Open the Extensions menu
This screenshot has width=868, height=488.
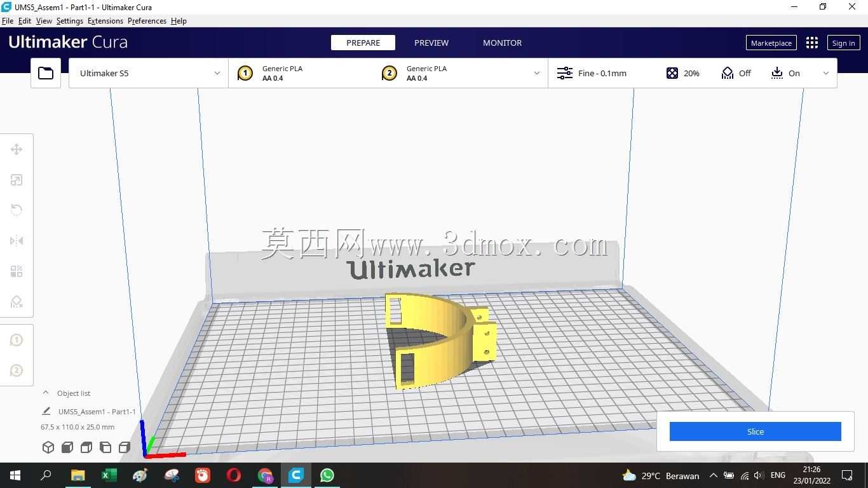[x=105, y=21]
